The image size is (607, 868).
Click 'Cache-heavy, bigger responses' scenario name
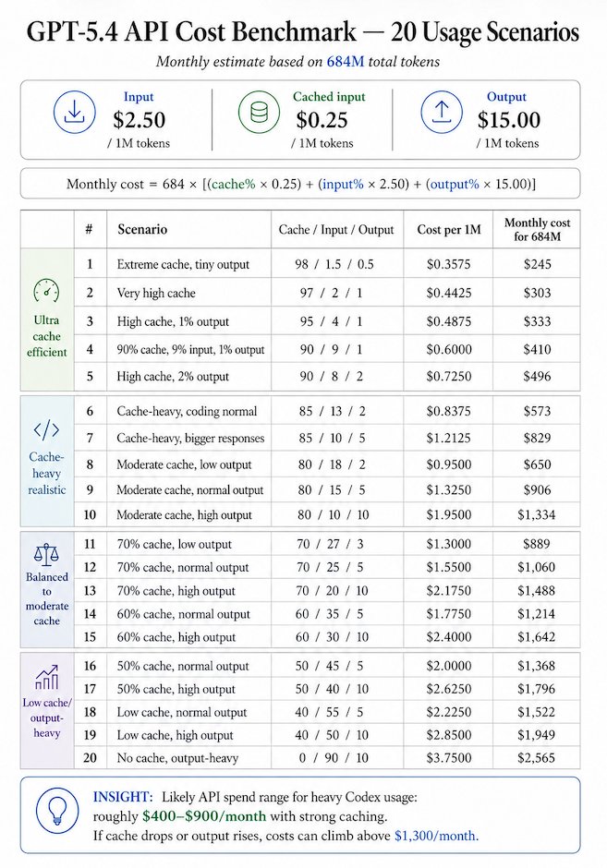coord(190,439)
